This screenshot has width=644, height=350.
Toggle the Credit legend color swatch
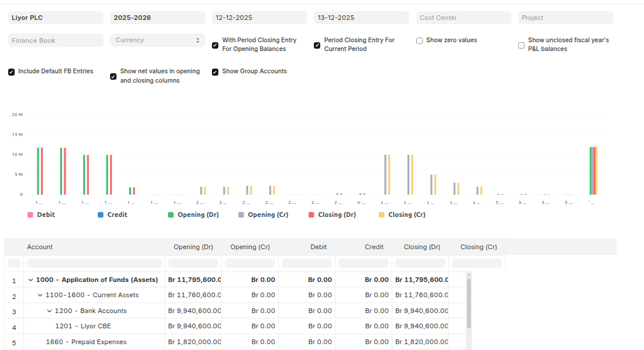[x=101, y=215]
